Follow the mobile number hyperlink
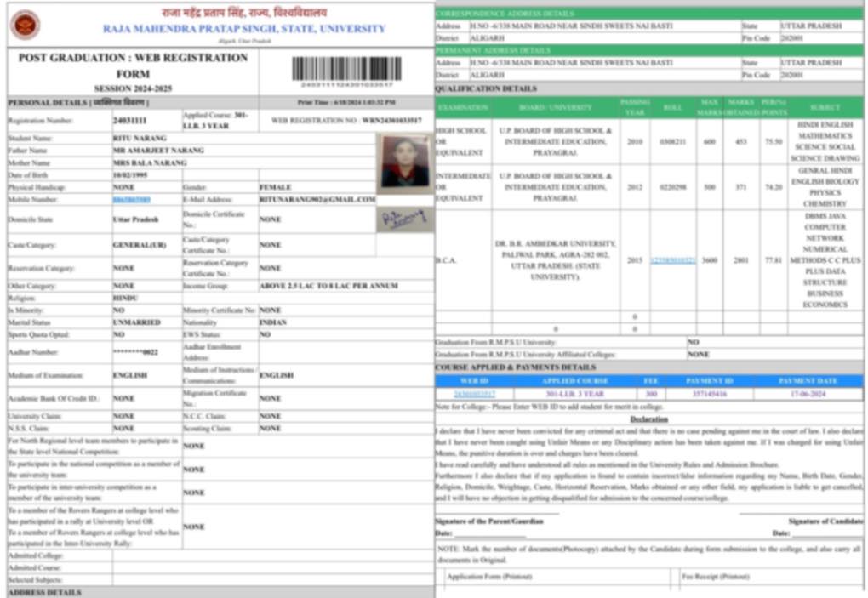Viewport: 868px width, 598px height. tap(131, 199)
